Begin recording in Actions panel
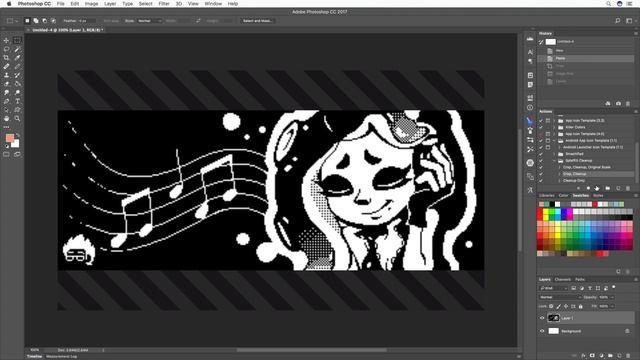The height and width of the screenshot is (360, 640). tap(588, 188)
